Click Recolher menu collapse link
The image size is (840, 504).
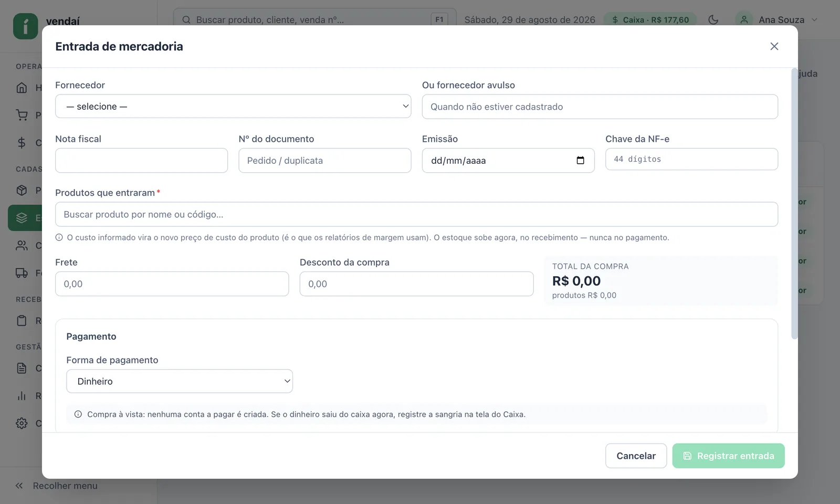click(56, 486)
